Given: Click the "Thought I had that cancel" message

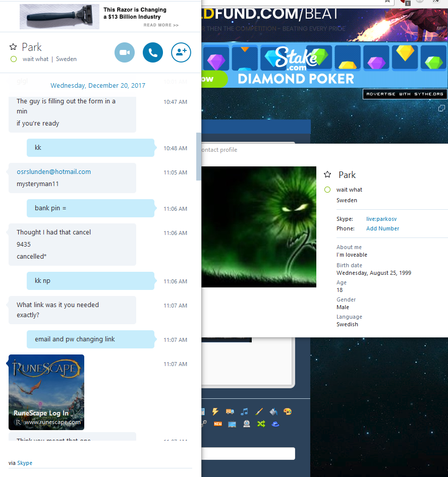Looking at the screenshot, I should (53, 232).
